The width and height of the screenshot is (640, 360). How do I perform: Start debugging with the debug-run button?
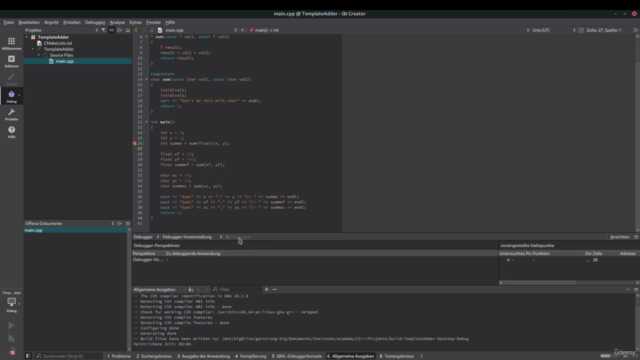11,338
